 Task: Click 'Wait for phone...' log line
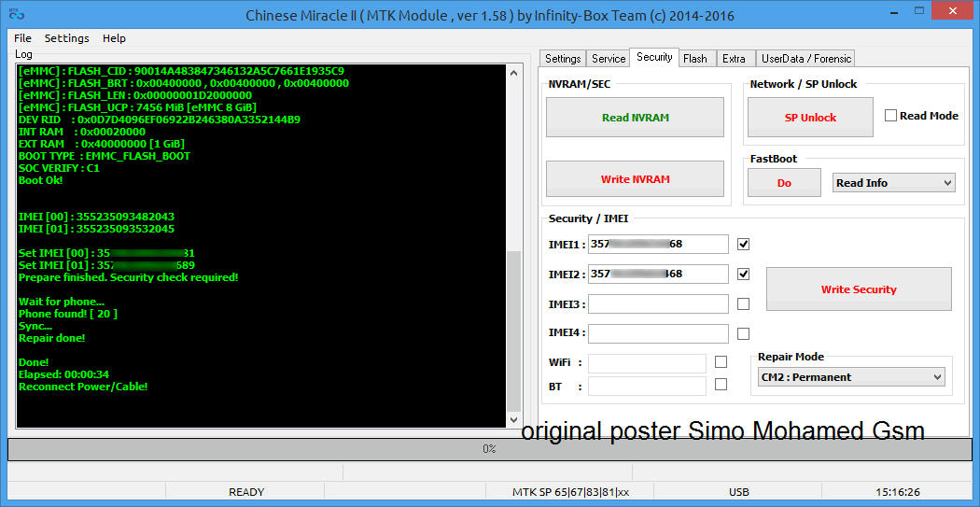click(62, 302)
